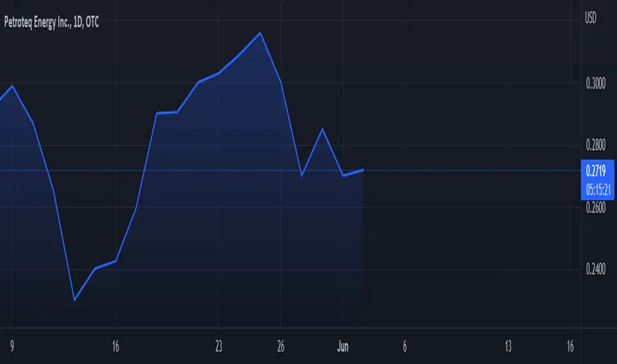
Task: Click the date label 13 on time axis
Action: point(508,346)
